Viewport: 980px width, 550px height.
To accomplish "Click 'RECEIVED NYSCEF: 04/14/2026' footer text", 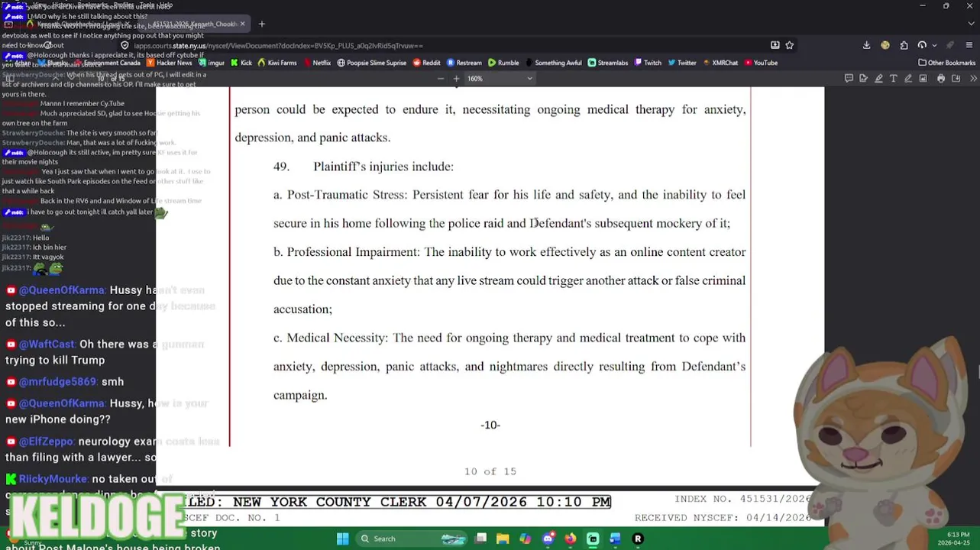I will coord(723,518).
